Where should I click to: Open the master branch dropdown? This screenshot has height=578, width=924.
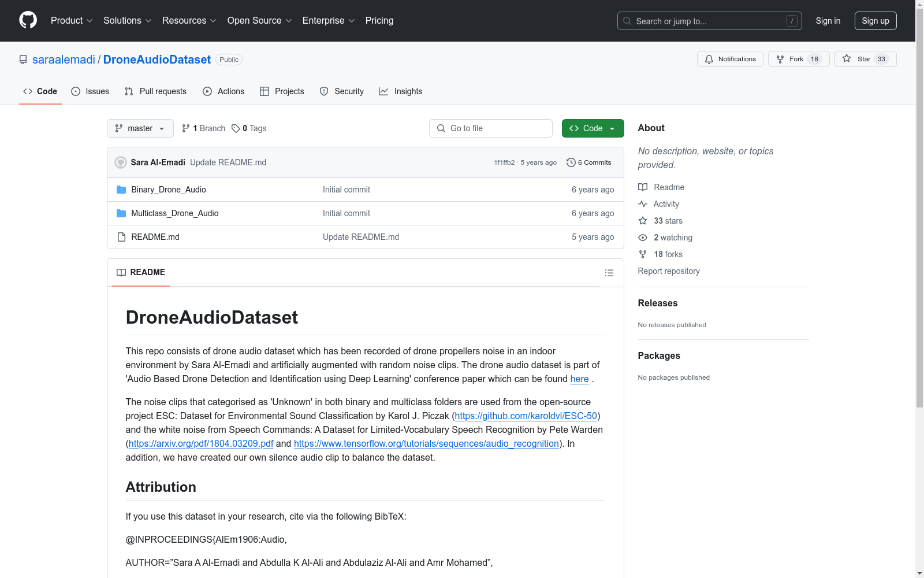pyautogui.click(x=140, y=128)
